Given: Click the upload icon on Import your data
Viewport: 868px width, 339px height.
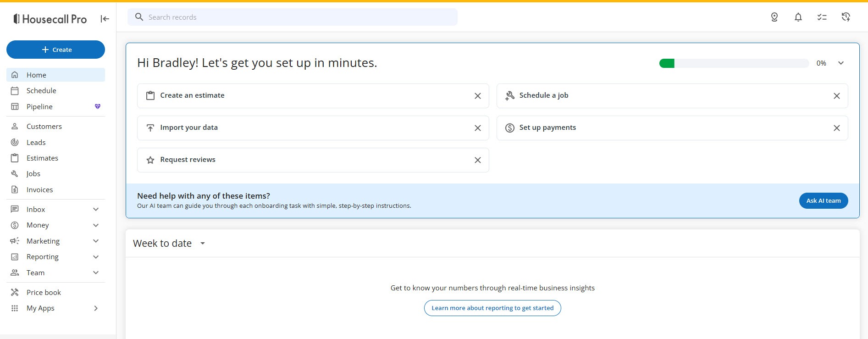Looking at the screenshot, I should pyautogui.click(x=150, y=128).
